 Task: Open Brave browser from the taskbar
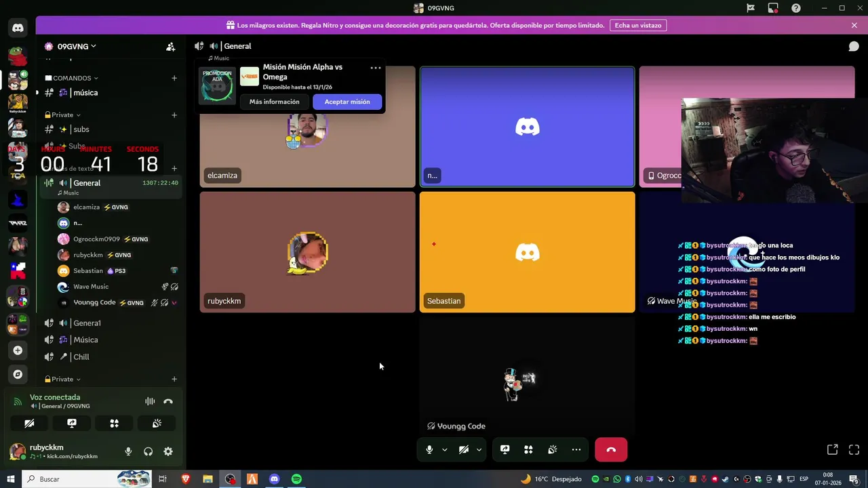tap(186, 479)
